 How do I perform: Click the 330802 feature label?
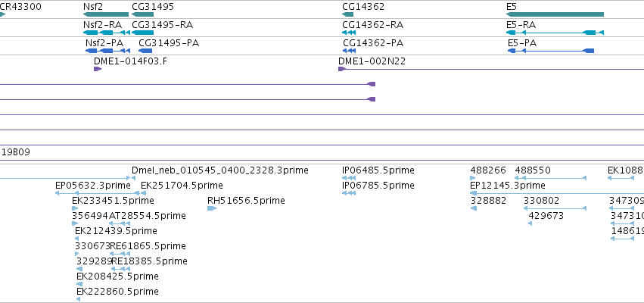(x=541, y=201)
